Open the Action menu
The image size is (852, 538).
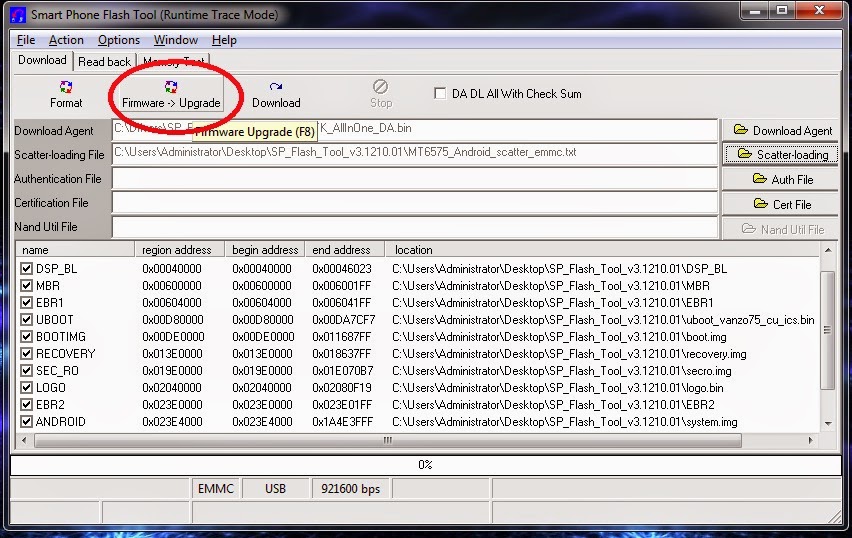pyautogui.click(x=66, y=40)
